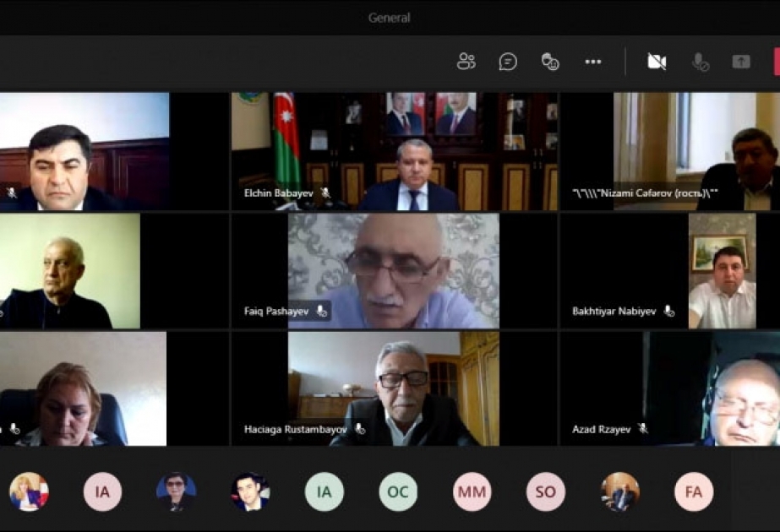Click the share content tray icon

tap(740, 62)
